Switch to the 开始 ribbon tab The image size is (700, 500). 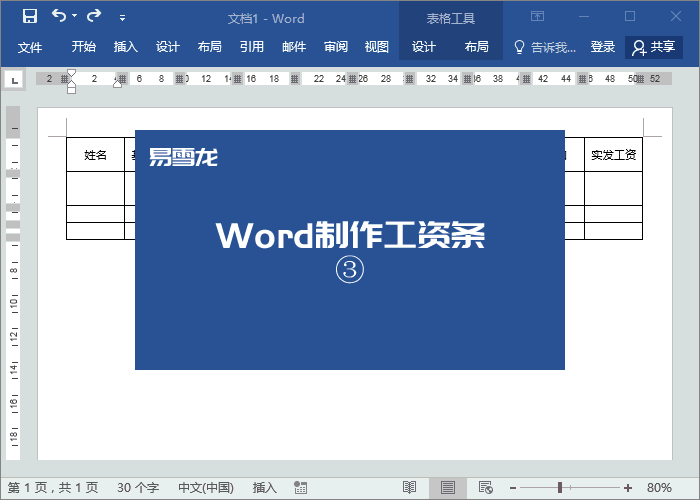click(83, 46)
